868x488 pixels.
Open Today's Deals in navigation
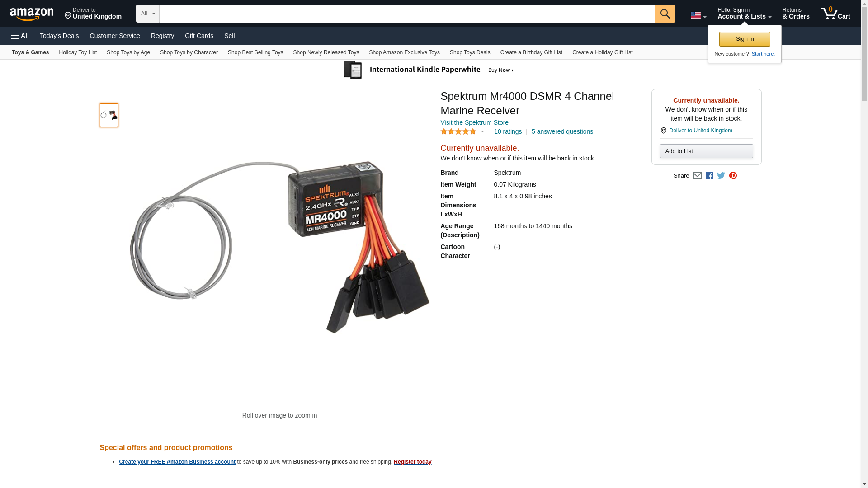59,36
